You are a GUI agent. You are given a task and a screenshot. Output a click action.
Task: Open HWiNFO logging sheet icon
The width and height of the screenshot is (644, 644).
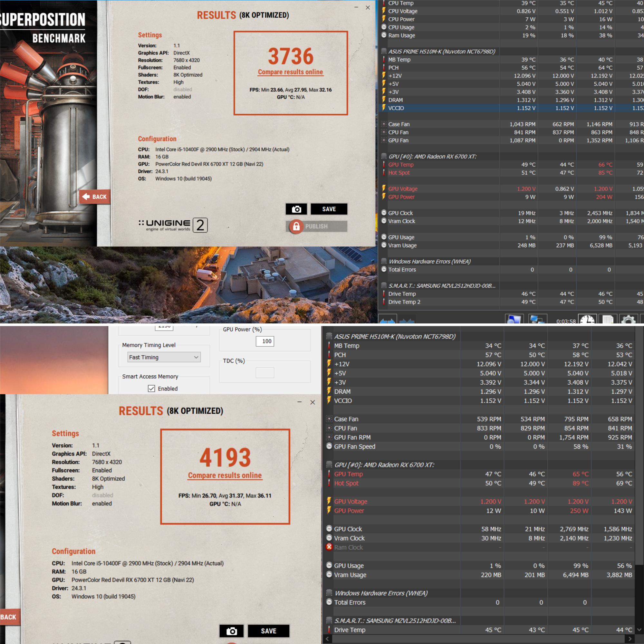607,320
